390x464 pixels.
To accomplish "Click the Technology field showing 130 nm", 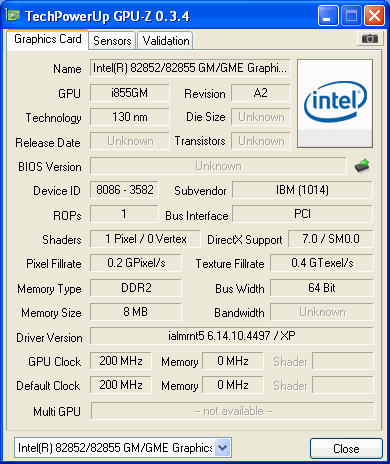I will click(x=130, y=117).
